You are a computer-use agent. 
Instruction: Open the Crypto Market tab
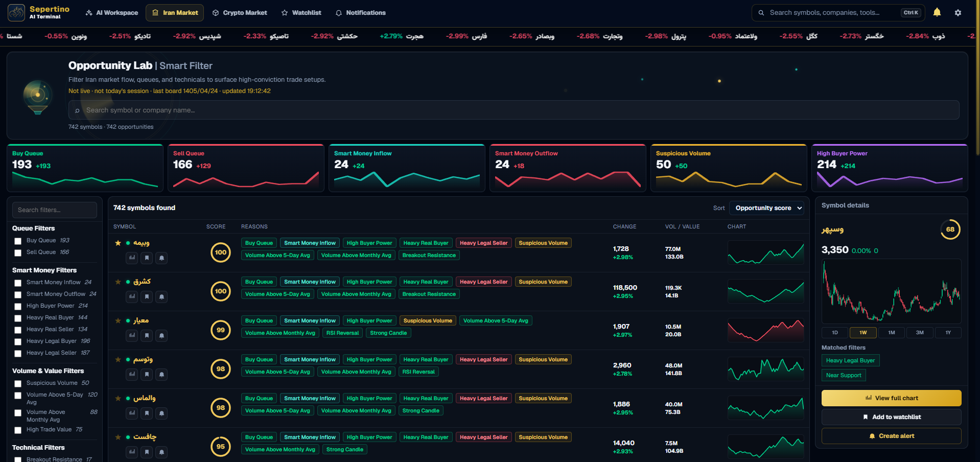coord(240,13)
